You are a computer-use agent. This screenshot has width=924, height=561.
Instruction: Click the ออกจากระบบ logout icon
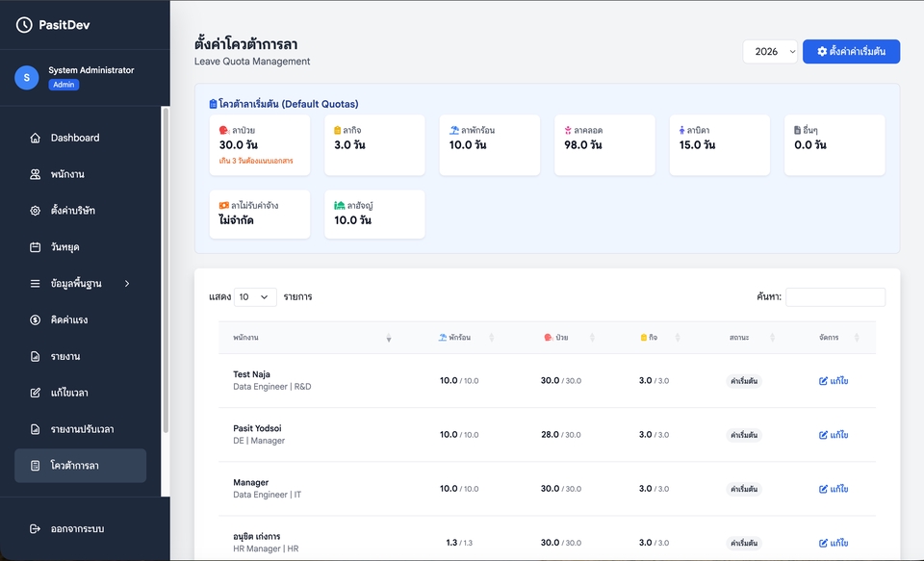(36, 528)
